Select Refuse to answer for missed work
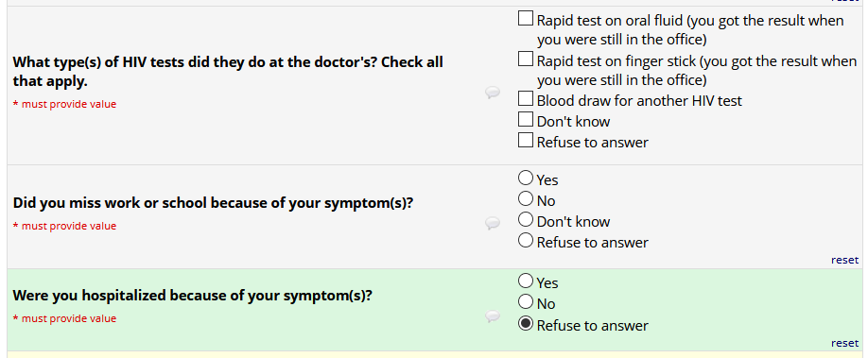Image resolution: width=868 pixels, height=358 pixels. 526,240
